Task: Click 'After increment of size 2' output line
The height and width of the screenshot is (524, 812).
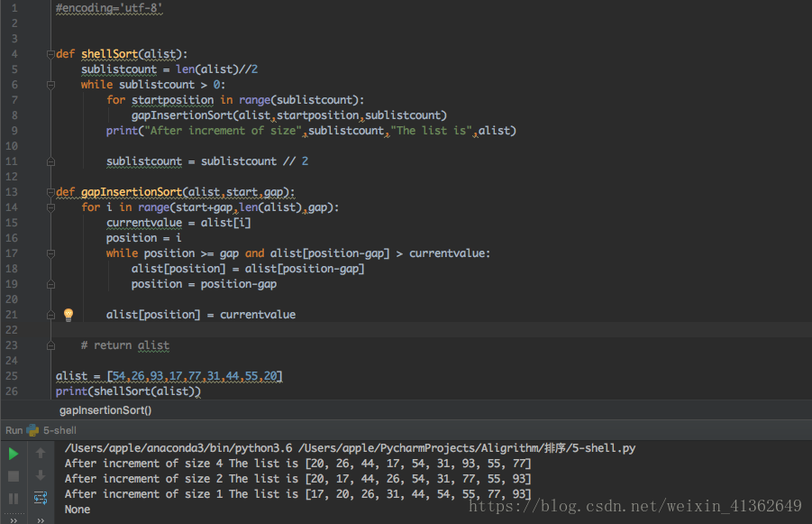Action: (297, 478)
